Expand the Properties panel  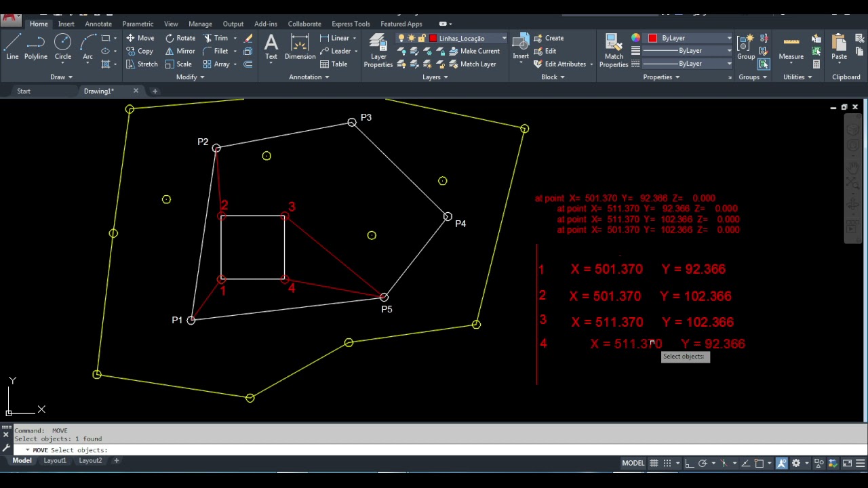pos(661,77)
